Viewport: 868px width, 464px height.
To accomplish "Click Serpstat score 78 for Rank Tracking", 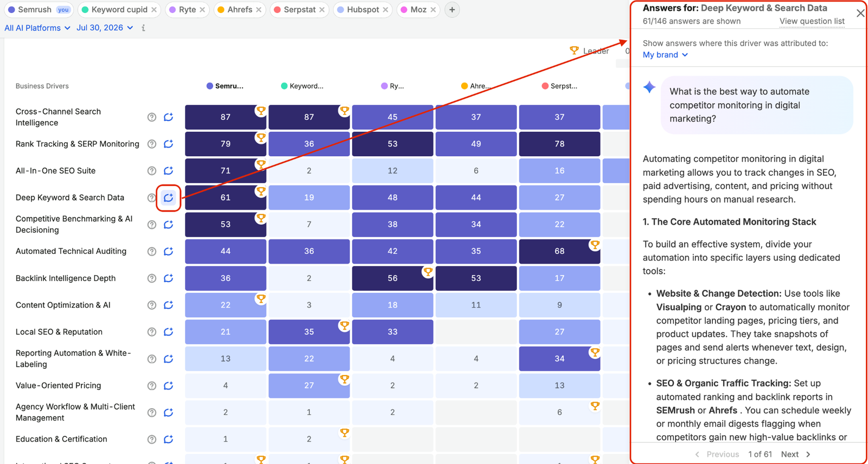I will [x=559, y=144].
